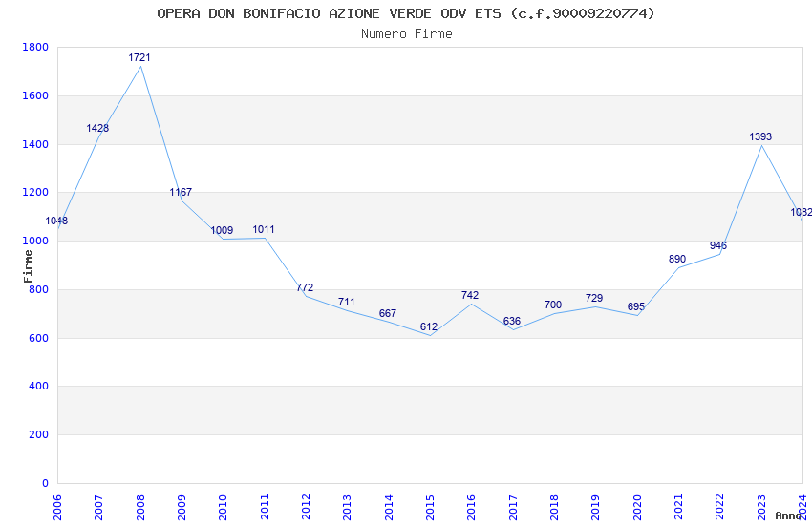Click the x-axis year 2014
This screenshot has height=525, width=812.
point(389,508)
